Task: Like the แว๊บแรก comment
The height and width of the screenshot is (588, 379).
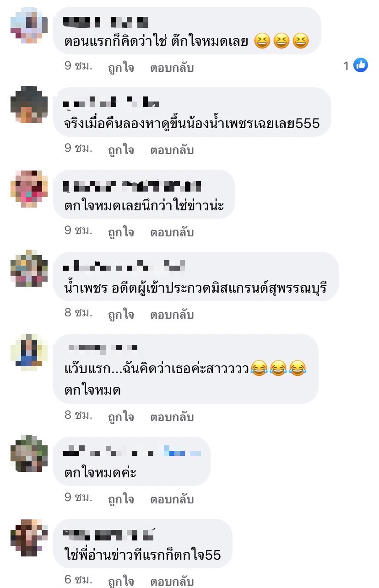Action: 121,417
